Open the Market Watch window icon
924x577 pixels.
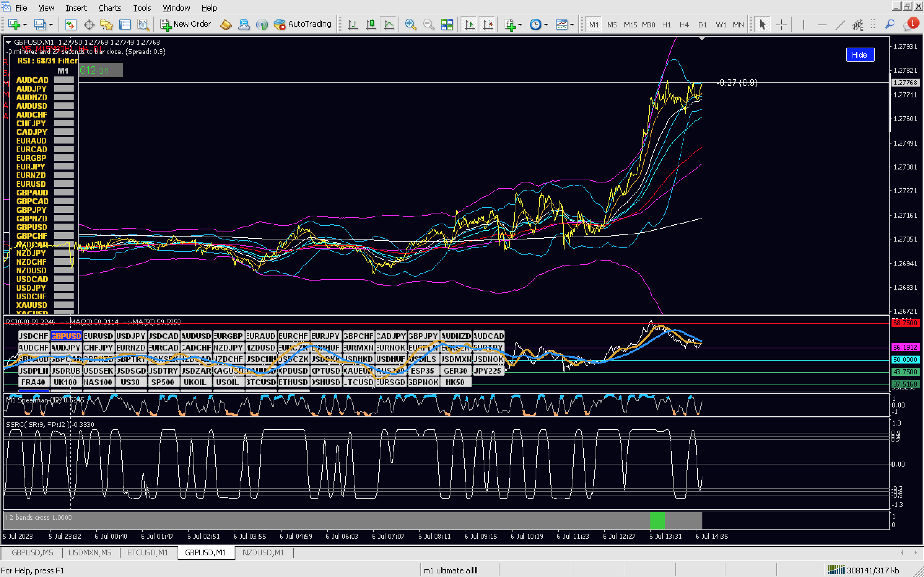70,25
